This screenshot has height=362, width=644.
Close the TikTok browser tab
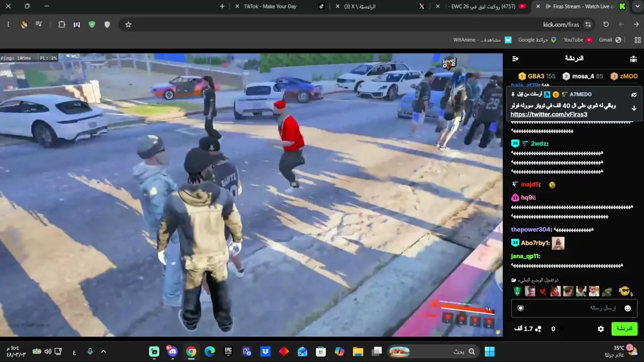click(237, 7)
